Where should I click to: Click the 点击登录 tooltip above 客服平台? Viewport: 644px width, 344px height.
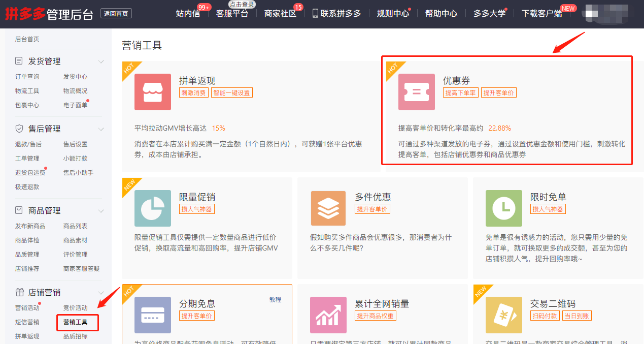coord(242,4)
